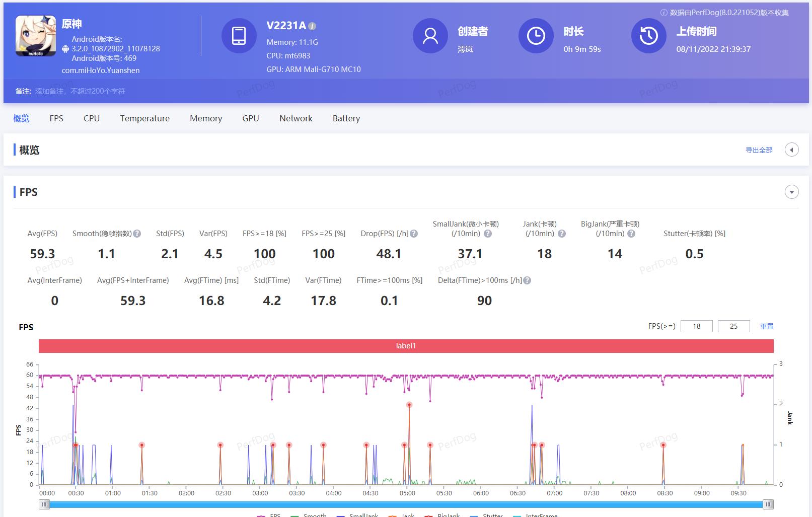812x517 pixels.
Task: Open the Battery tab
Action: click(x=346, y=118)
